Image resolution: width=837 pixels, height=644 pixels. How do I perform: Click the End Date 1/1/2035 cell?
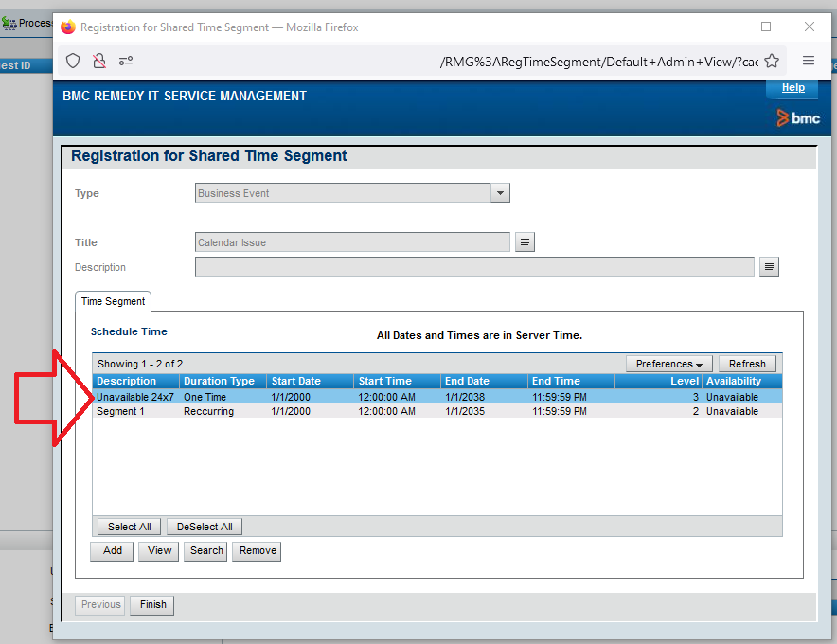pos(465,411)
